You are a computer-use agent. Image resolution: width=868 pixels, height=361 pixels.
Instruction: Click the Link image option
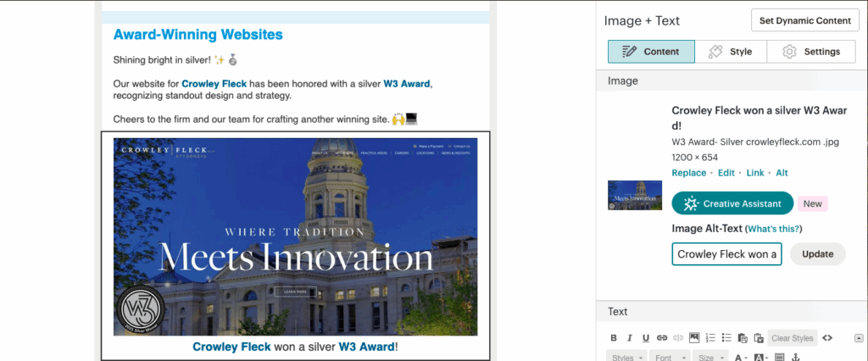[755, 173]
